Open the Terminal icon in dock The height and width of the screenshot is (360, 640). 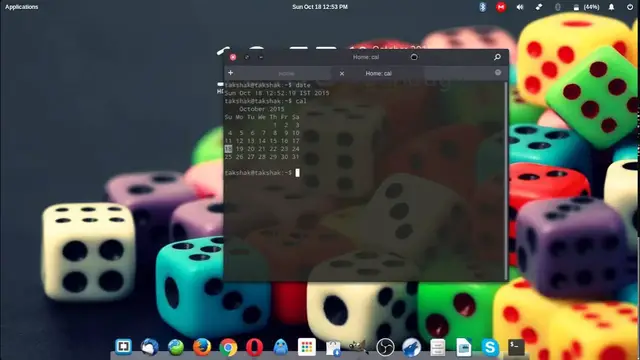click(516, 347)
